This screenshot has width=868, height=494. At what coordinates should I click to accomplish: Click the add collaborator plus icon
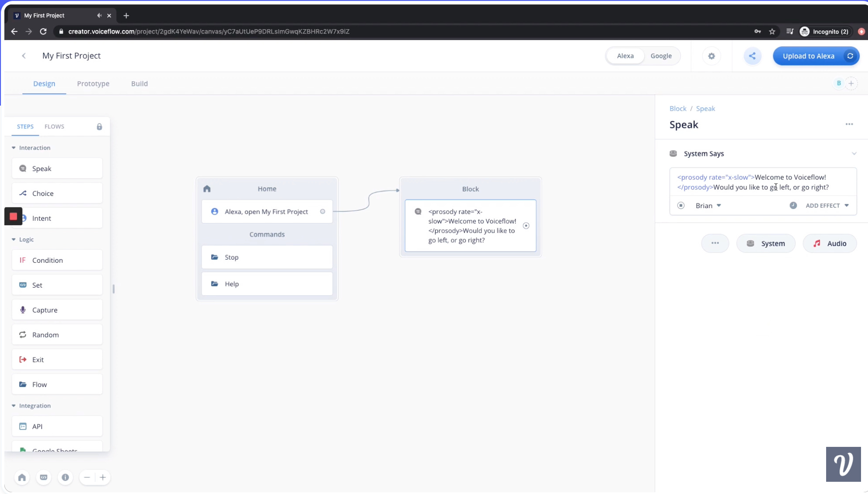851,83
